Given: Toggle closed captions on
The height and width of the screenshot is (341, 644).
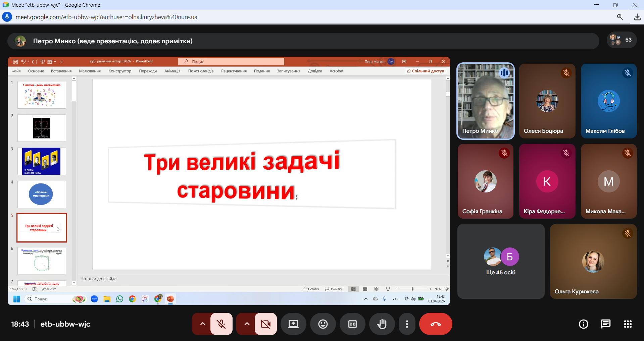Looking at the screenshot, I should tap(352, 324).
